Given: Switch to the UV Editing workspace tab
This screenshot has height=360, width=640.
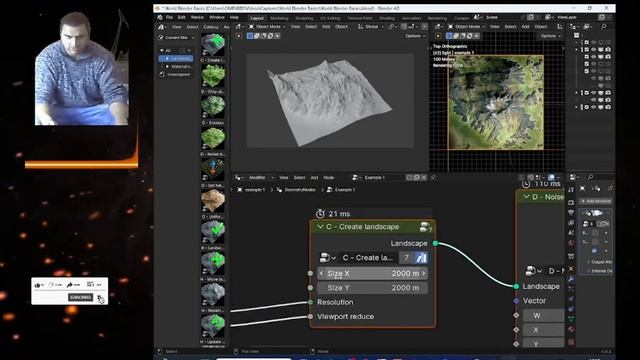Looking at the screenshot, I should click(x=330, y=18).
